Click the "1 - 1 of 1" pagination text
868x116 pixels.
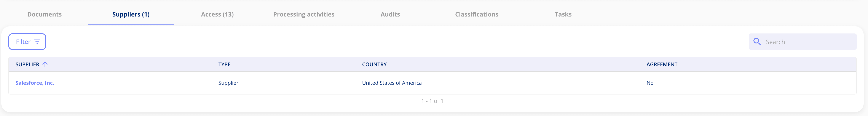tap(432, 101)
